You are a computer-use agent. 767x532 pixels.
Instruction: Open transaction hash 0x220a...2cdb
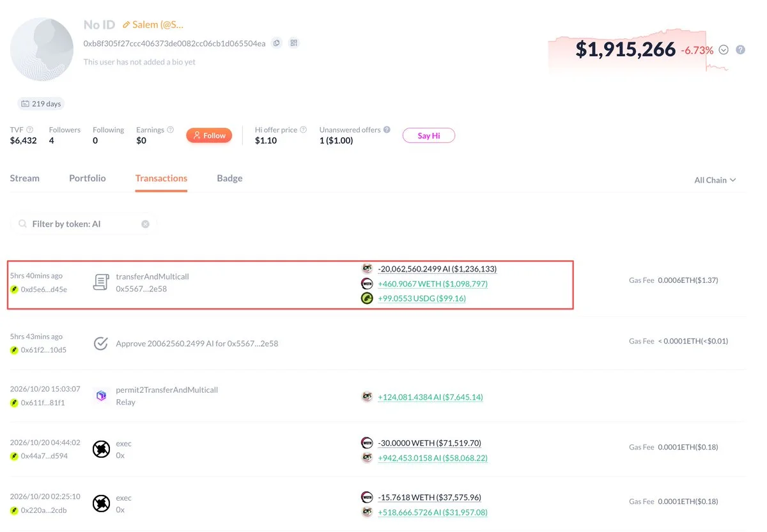point(44,510)
